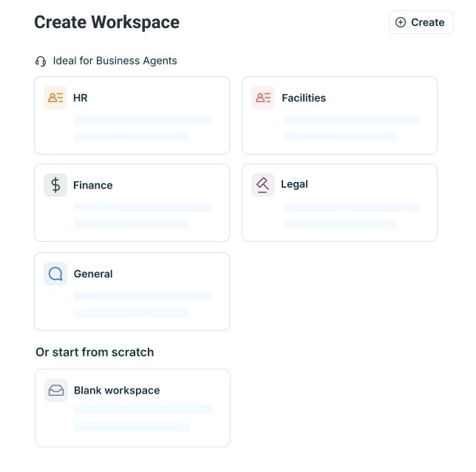476x472 pixels.
Task: Select the Blank workspace title
Action: tap(117, 391)
